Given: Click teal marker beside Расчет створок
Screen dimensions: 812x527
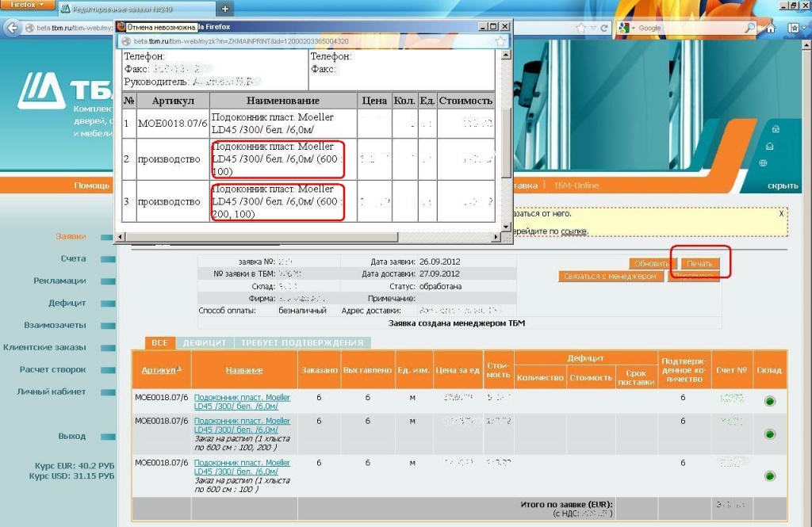Looking at the screenshot, I should tap(108, 371).
